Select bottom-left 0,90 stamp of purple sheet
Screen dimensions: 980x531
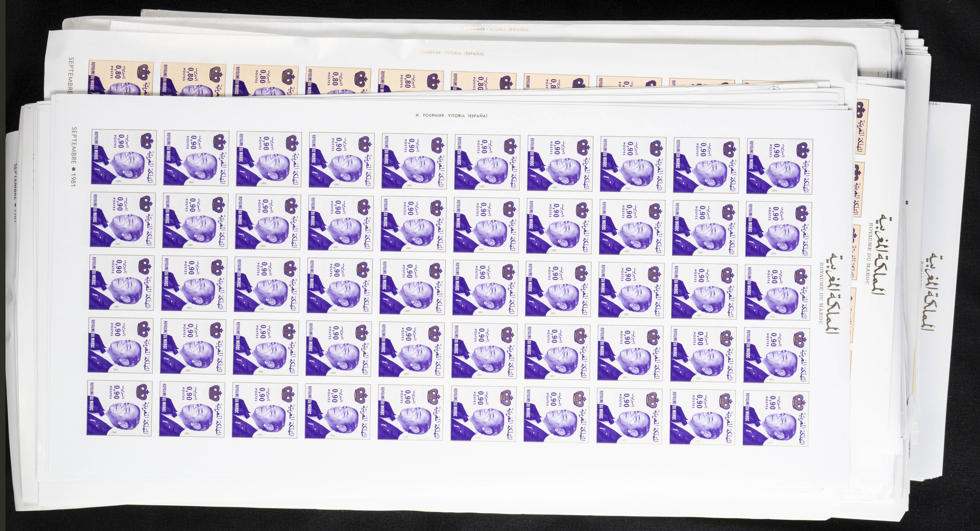pyautogui.click(x=120, y=408)
